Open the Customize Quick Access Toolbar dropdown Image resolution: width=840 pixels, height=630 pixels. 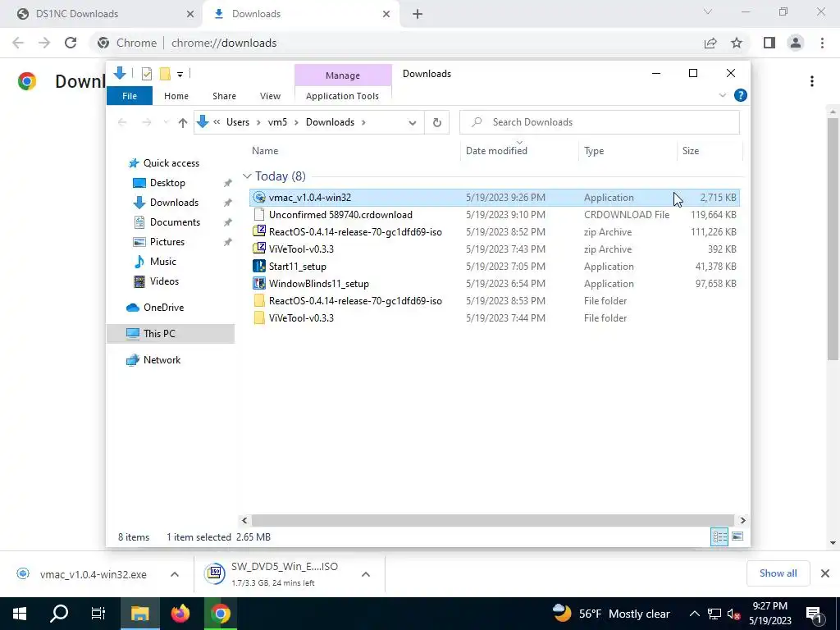[180, 75]
